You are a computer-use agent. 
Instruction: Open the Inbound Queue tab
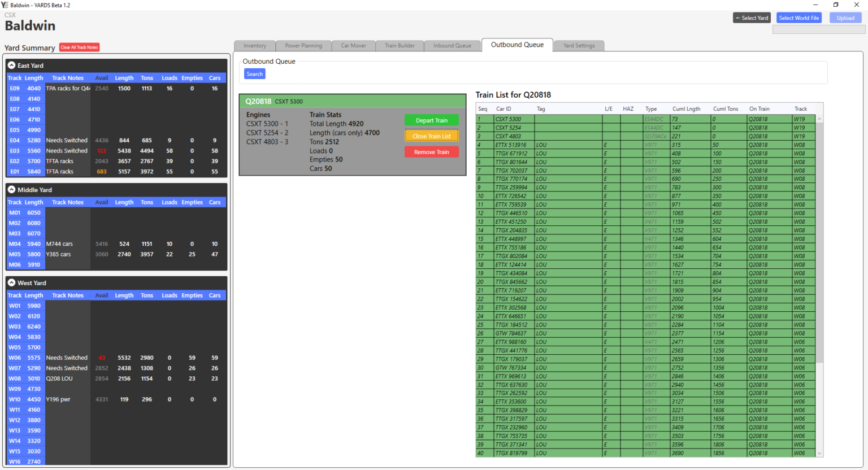[x=452, y=45]
